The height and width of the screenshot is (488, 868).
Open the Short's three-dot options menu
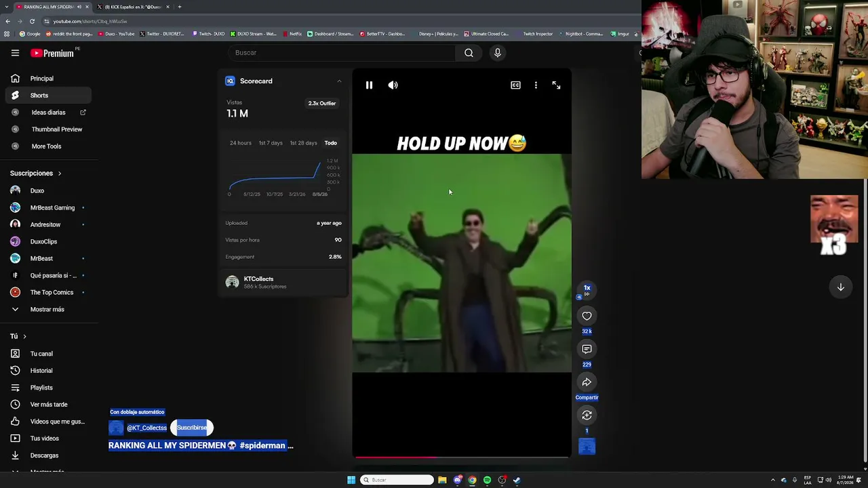pyautogui.click(x=536, y=85)
